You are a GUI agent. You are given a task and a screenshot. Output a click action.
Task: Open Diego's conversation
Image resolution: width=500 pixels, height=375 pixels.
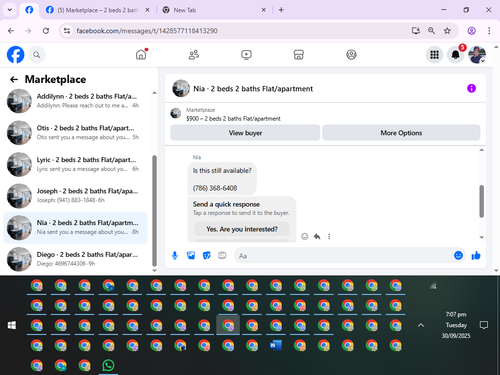(x=76, y=259)
